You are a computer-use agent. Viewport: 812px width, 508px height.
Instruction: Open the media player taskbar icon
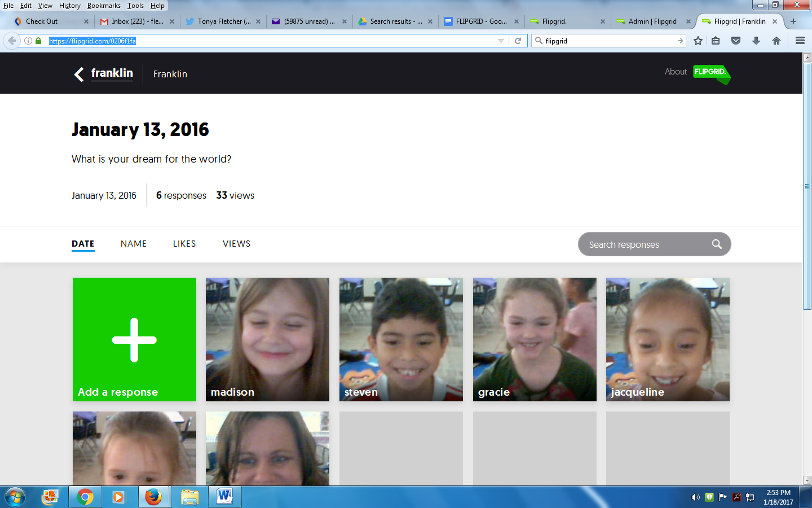tap(118, 497)
